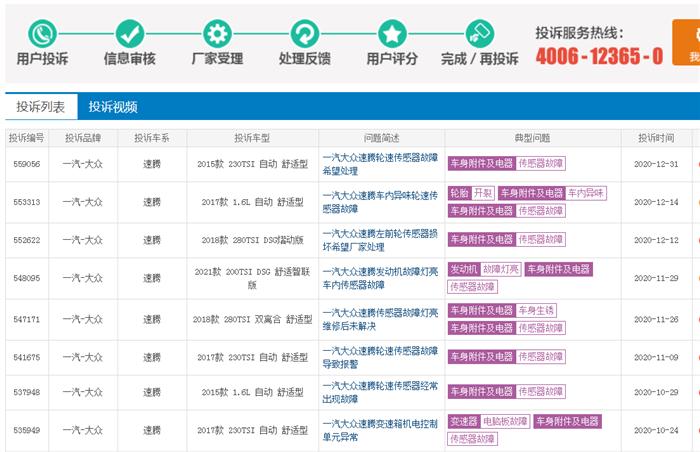This screenshot has width=700, height=452.
Task: Click the orange button beside the hotline
Action: coord(686,42)
